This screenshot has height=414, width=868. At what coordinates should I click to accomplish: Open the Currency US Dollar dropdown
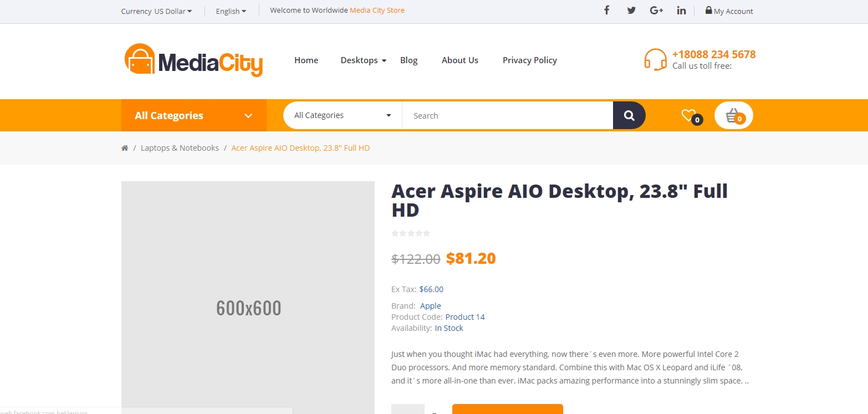coord(156,11)
